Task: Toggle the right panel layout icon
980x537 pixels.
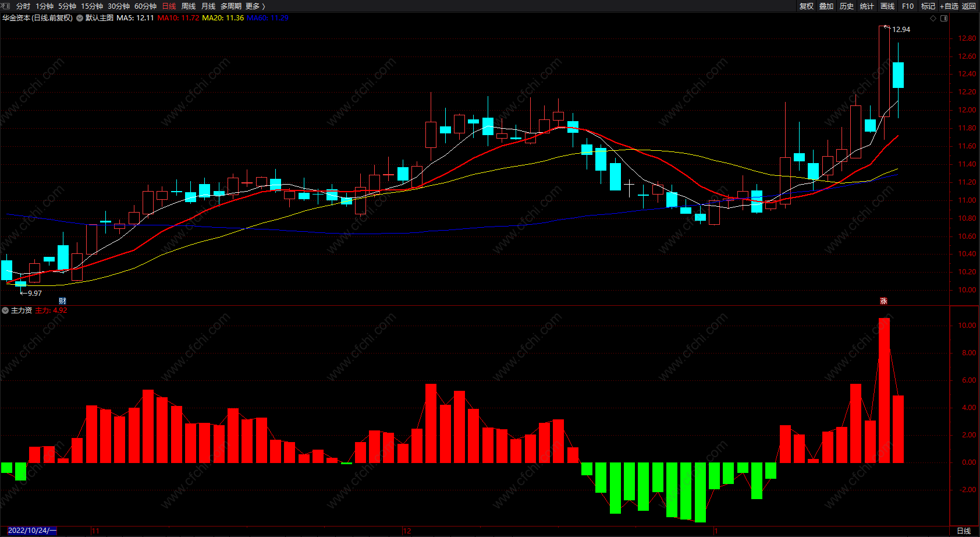Action: [944, 18]
